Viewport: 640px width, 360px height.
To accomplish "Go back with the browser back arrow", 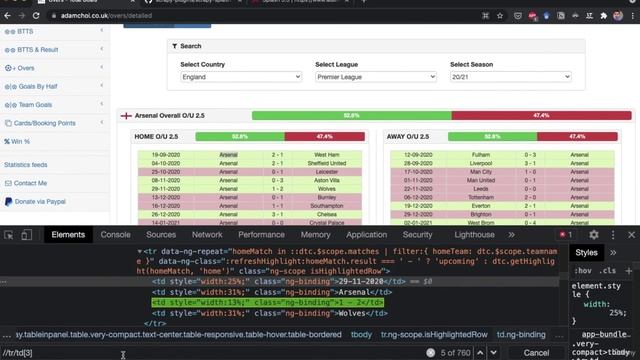I will point(7,16).
